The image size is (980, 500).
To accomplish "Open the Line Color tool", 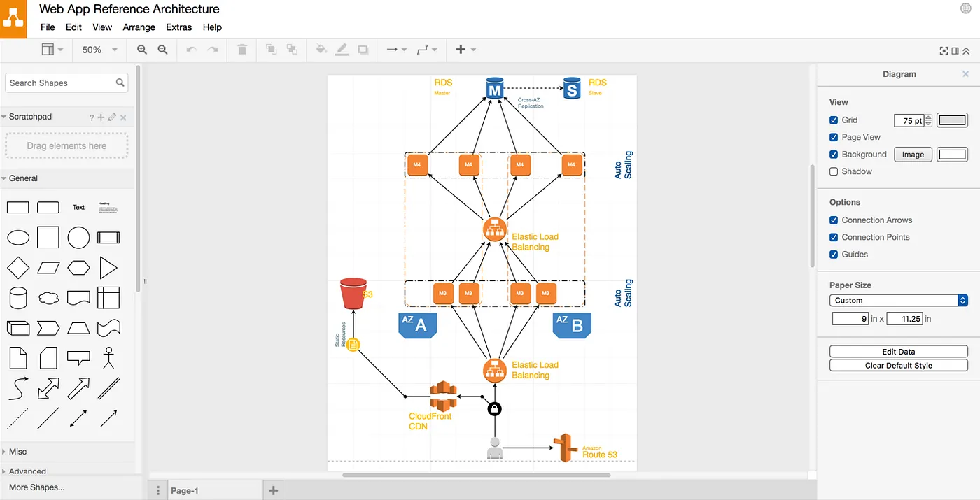I will (x=342, y=49).
